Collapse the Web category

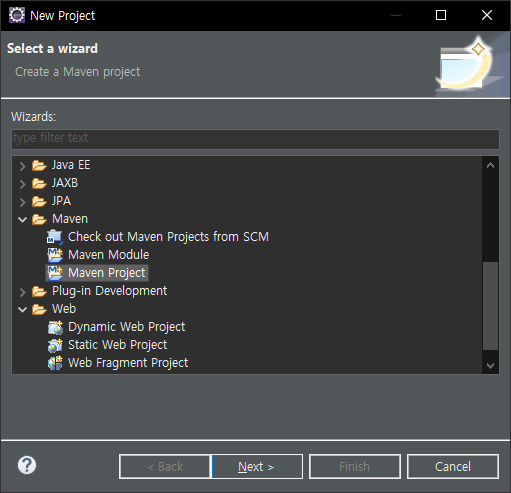click(22, 310)
